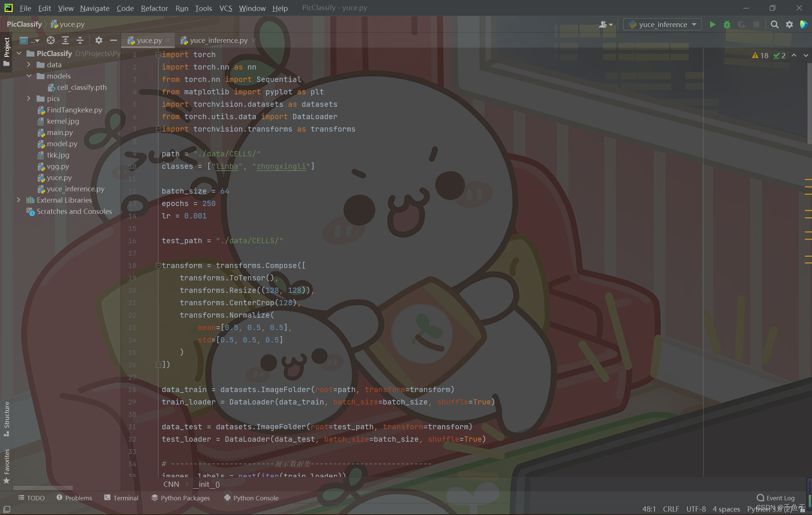This screenshot has height=515, width=812.
Task: Open IDE settings gear in main toolbar
Action: (789, 24)
